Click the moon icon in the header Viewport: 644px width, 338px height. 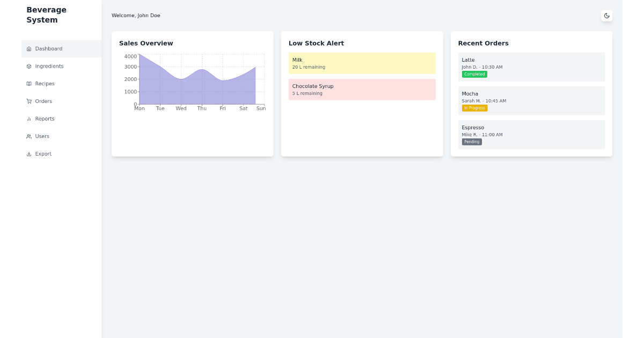point(606,16)
